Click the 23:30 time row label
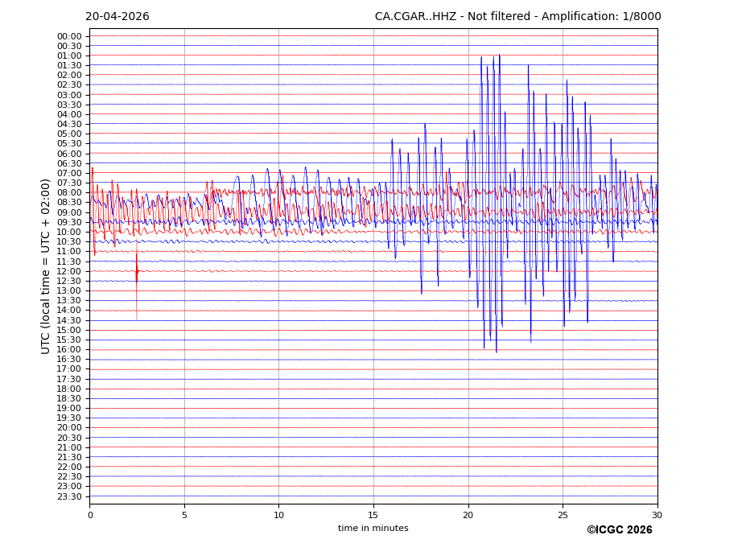 [x=69, y=496]
